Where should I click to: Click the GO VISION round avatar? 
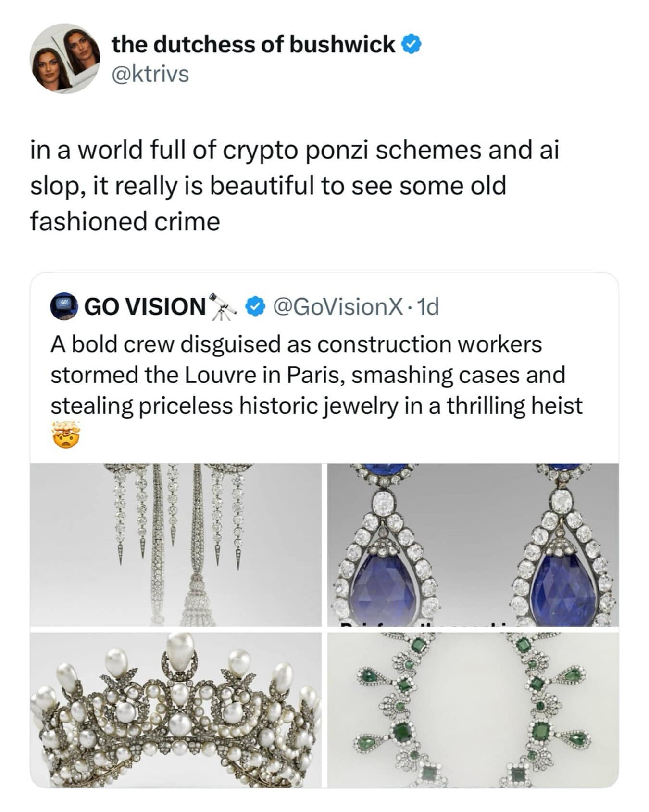click(64, 306)
